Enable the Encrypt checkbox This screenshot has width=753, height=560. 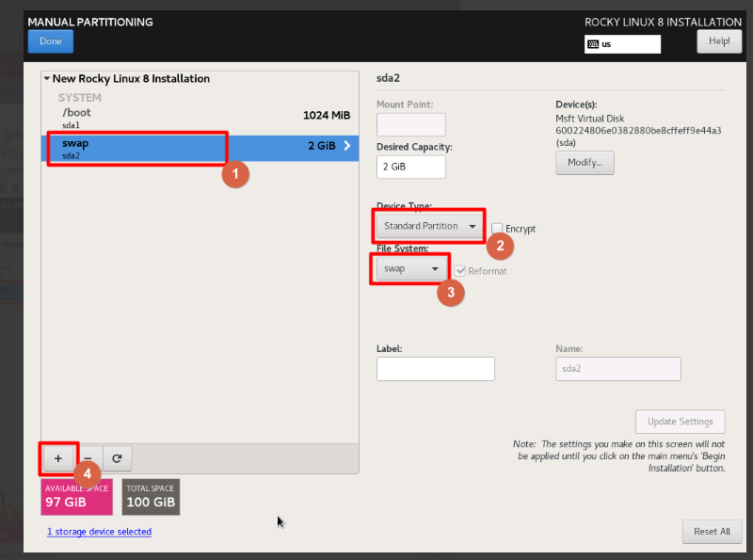tap(497, 229)
